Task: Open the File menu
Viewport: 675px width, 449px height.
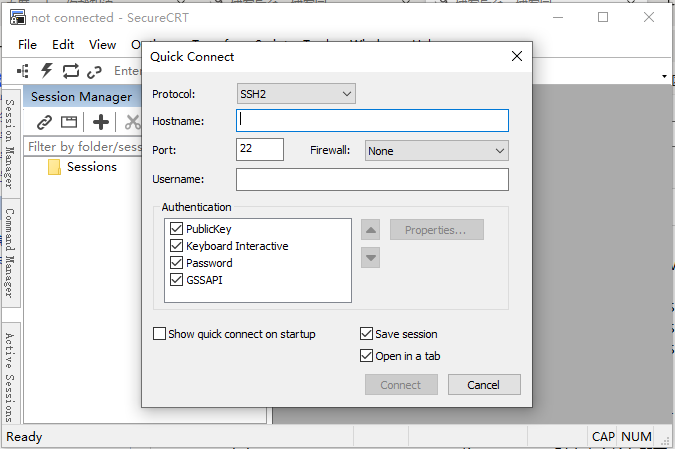Action: click(27, 44)
